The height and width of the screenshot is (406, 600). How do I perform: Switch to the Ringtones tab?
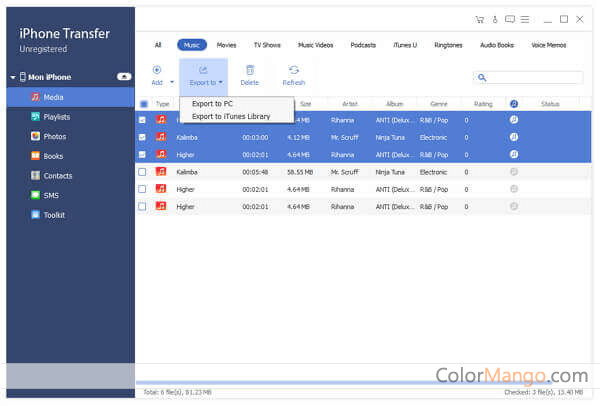450,45
